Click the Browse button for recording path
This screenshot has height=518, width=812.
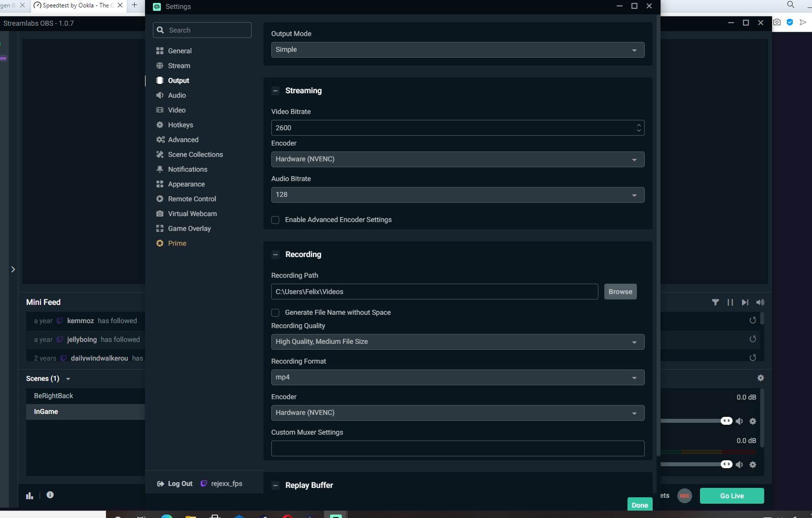tap(620, 292)
